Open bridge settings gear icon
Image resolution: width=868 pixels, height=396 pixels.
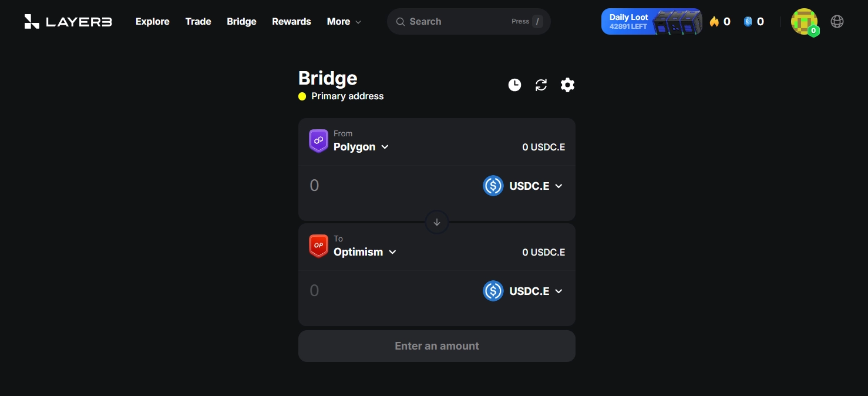(567, 85)
